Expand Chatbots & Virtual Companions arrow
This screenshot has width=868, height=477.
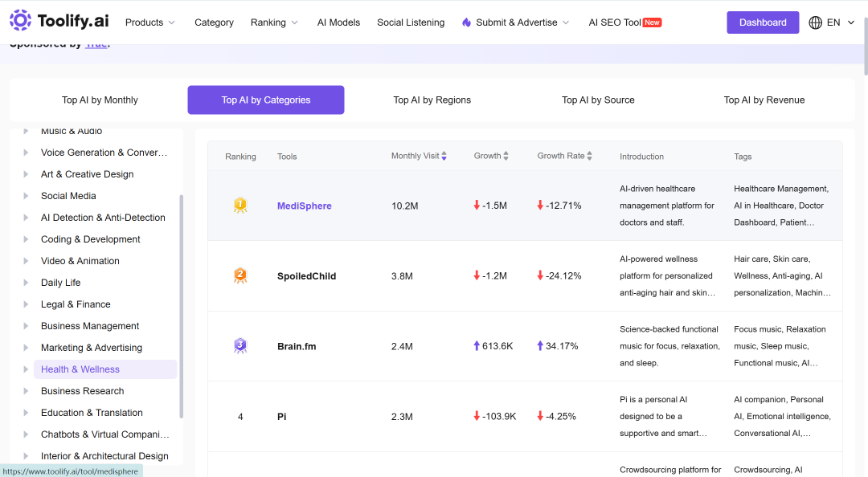(26, 434)
